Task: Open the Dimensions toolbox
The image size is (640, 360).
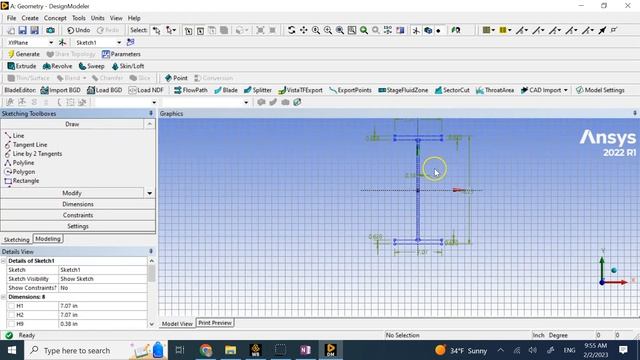Action: [x=78, y=204]
